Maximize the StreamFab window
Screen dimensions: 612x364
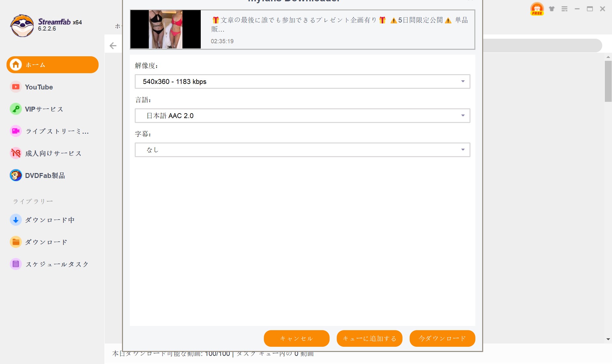[x=590, y=9]
